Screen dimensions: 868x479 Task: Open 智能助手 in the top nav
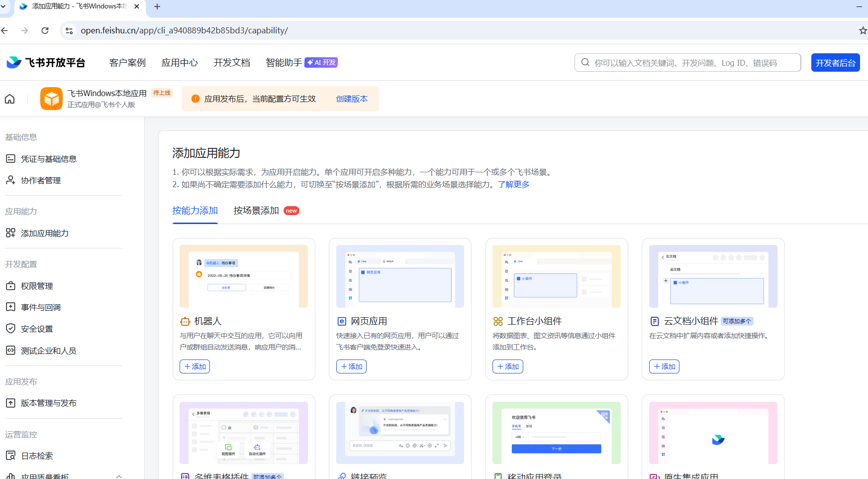click(x=284, y=63)
